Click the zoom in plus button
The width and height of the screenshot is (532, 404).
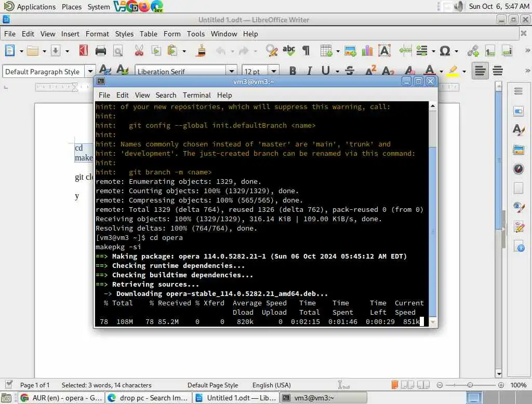coord(501,385)
